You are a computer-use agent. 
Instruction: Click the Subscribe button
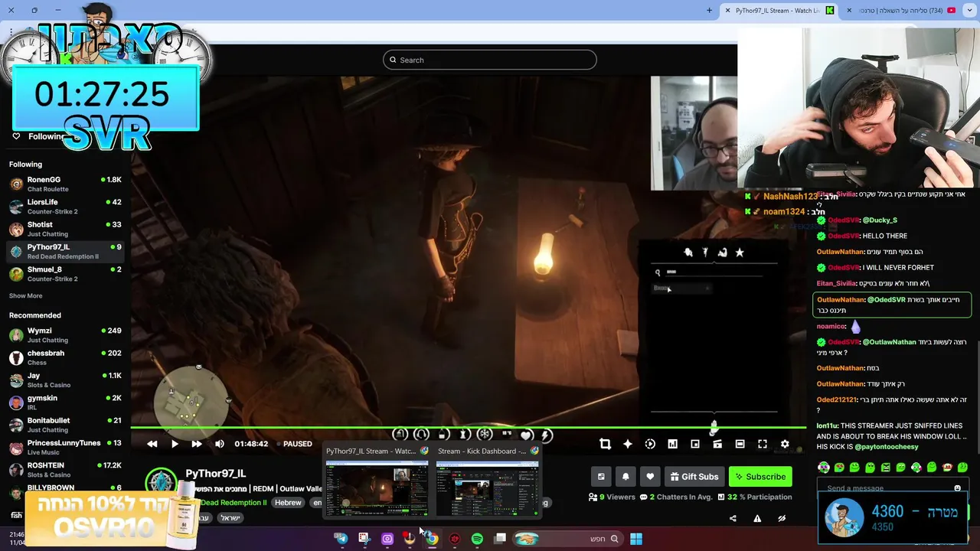click(760, 477)
